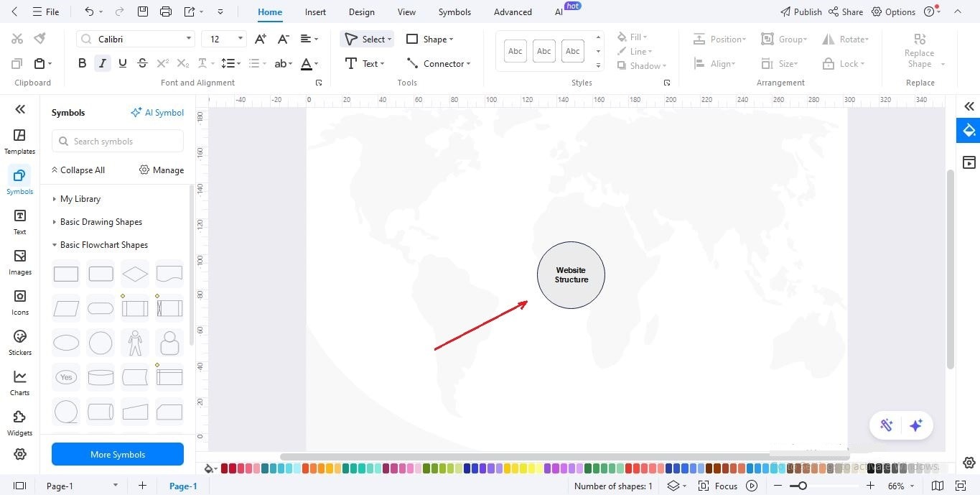Open the AI tab
The image size is (980, 495).
point(559,11)
